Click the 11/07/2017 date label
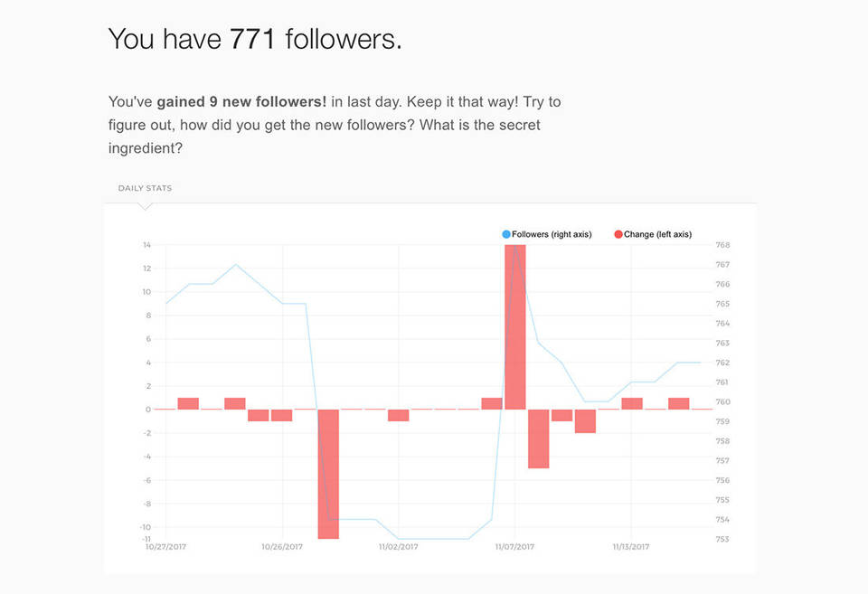The image size is (868, 594). 515,547
